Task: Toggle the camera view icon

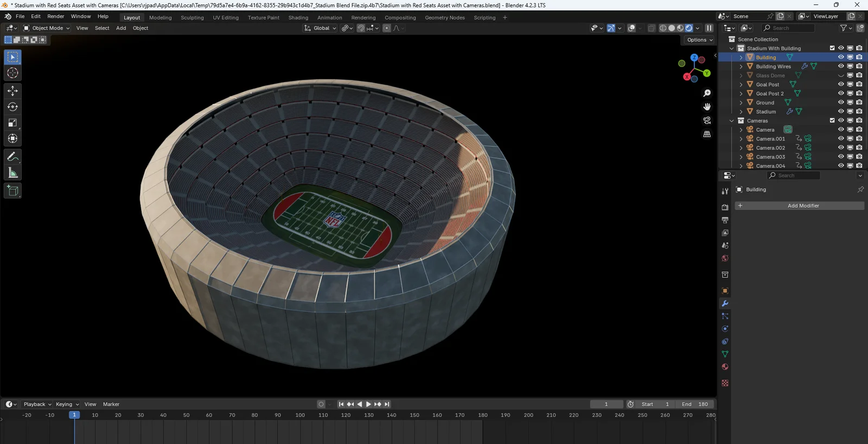Action: pos(707,120)
